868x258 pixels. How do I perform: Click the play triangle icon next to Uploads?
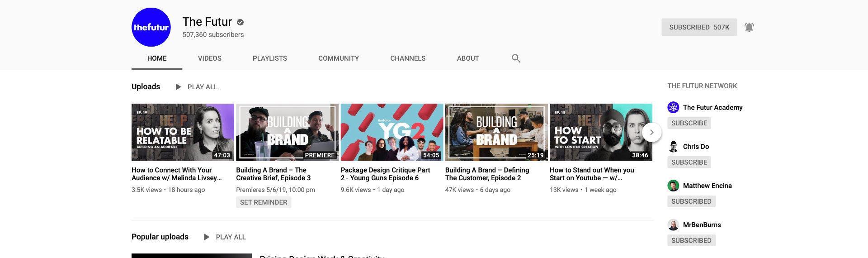pos(178,86)
